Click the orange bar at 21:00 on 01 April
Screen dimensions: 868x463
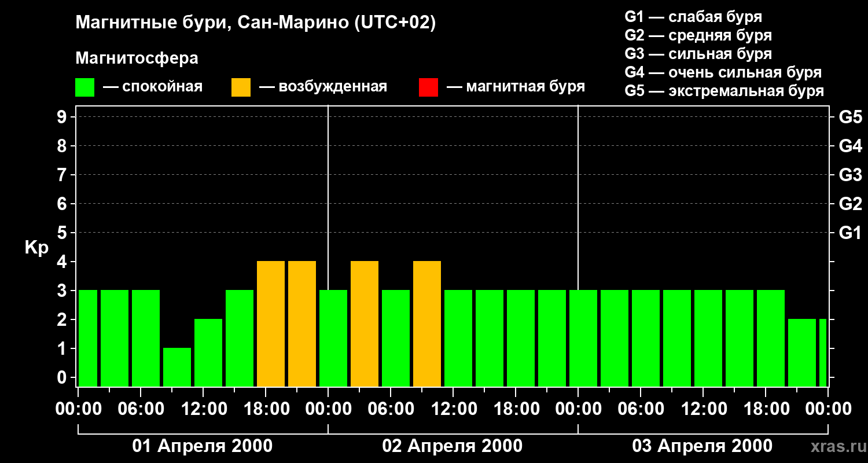coord(302,324)
